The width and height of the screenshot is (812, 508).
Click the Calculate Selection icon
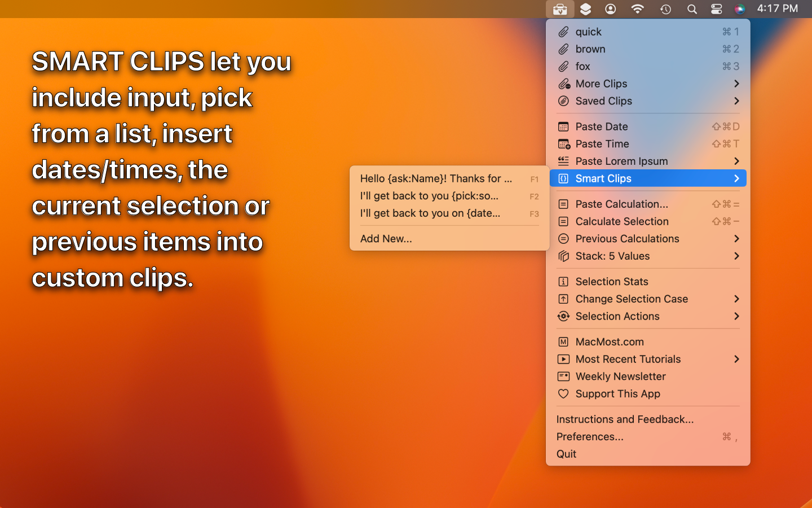(563, 221)
